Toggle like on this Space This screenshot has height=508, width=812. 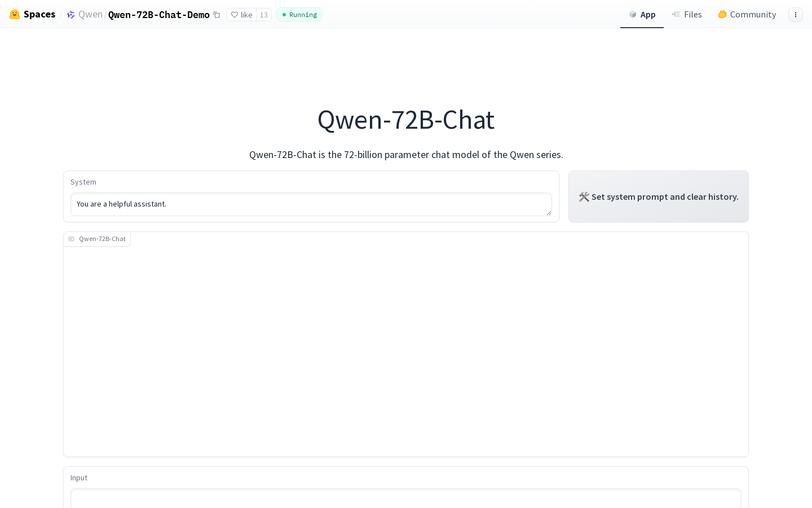pos(242,15)
